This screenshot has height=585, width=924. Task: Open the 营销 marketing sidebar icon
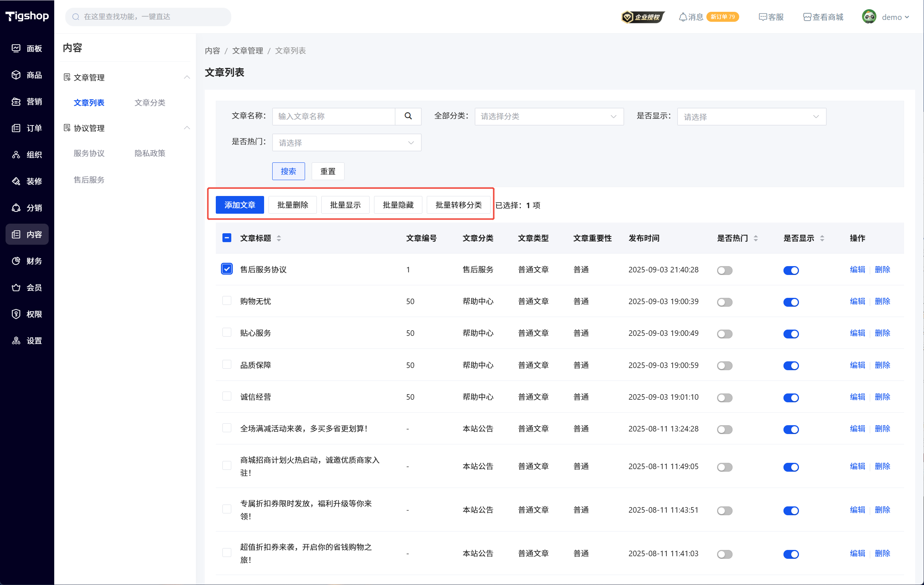tap(16, 101)
